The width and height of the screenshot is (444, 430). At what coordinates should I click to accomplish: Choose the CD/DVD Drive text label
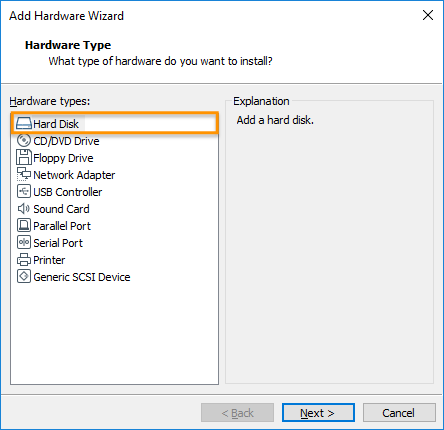tap(66, 141)
